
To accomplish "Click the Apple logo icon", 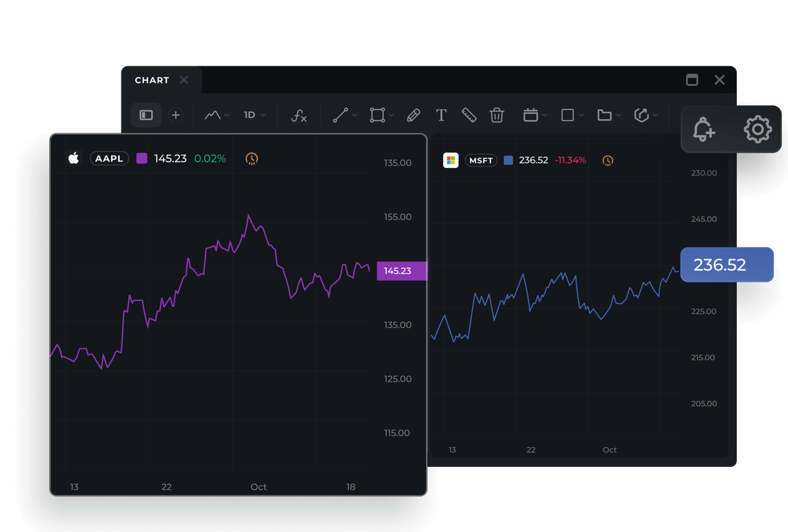I will 74,158.
